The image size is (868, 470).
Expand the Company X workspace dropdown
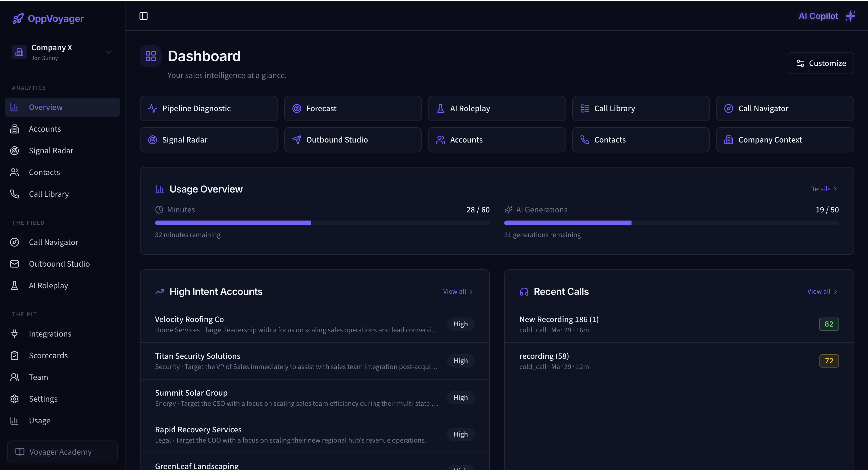(109, 52)
